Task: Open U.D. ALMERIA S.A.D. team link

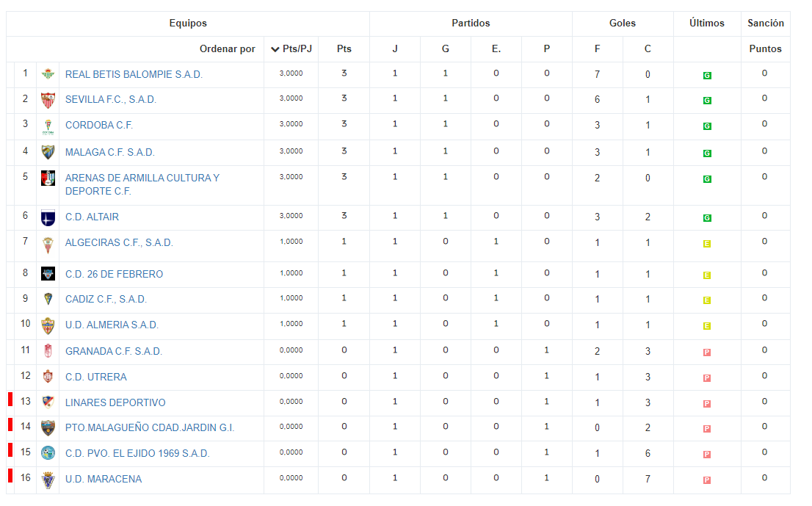Action: coord(112,325)
